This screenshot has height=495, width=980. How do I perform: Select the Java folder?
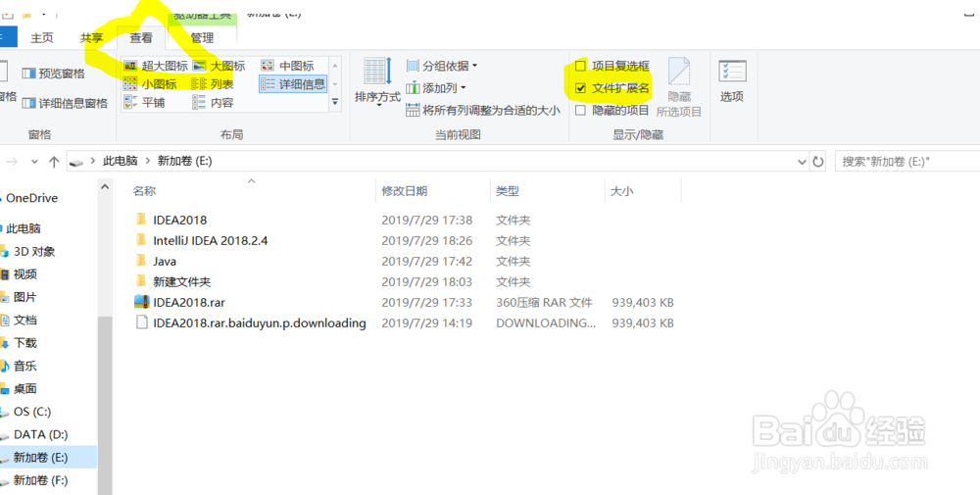(165, 262)
